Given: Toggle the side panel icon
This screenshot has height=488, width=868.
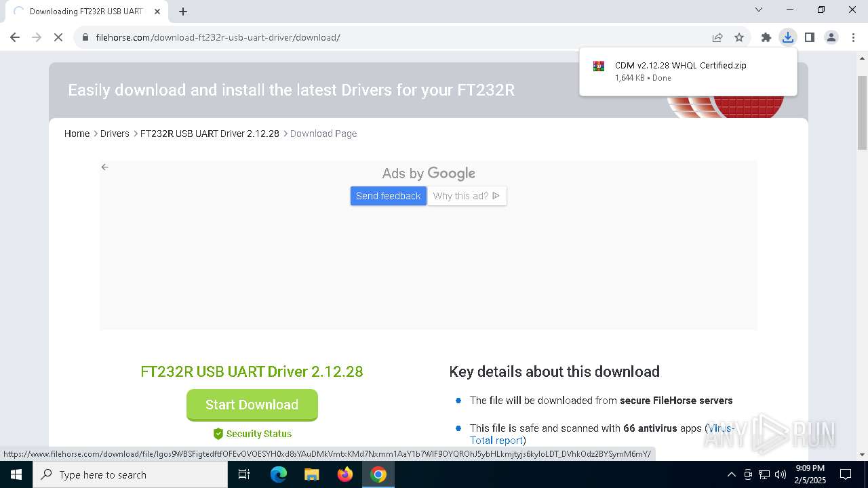Looking at the screenshot, I should pyautogui.click(x=810, y=37).
